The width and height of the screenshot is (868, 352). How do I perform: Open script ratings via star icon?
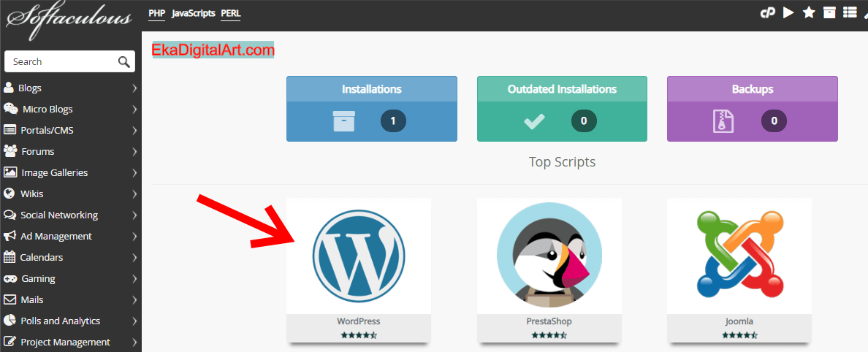click(809, 13)
